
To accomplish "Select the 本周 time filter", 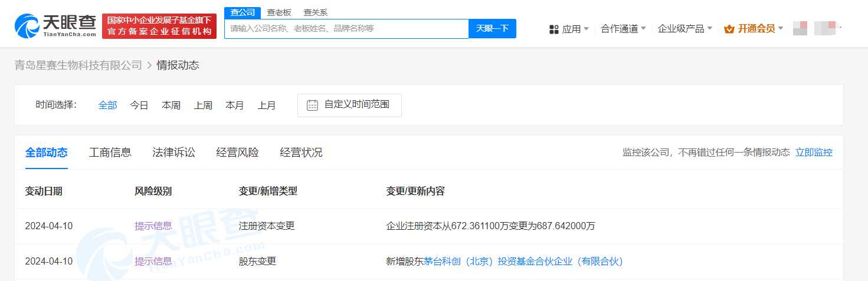I will coord(171,105).
